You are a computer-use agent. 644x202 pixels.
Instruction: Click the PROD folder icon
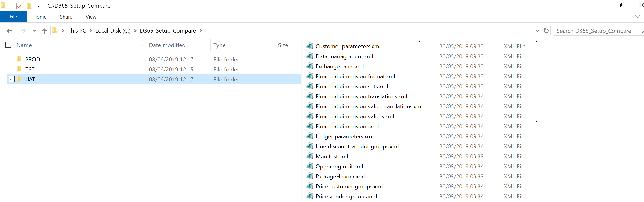[19, 59]
